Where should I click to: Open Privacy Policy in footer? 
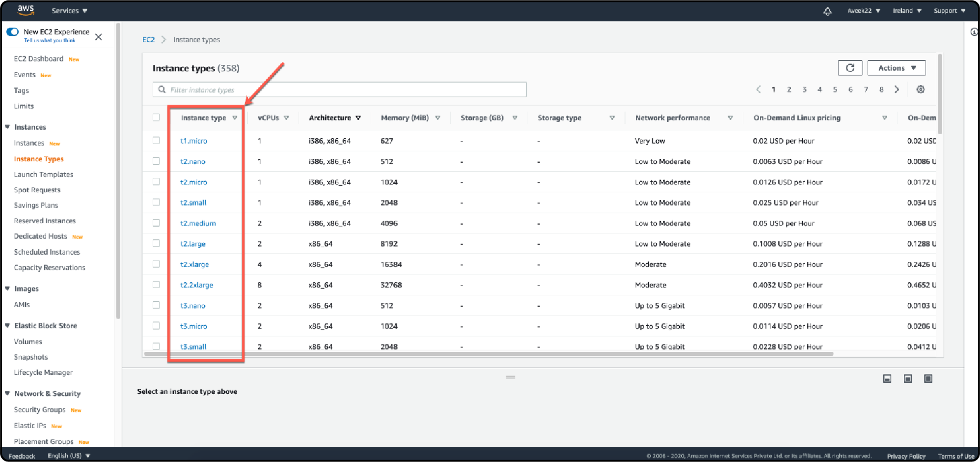coord(906,456)
